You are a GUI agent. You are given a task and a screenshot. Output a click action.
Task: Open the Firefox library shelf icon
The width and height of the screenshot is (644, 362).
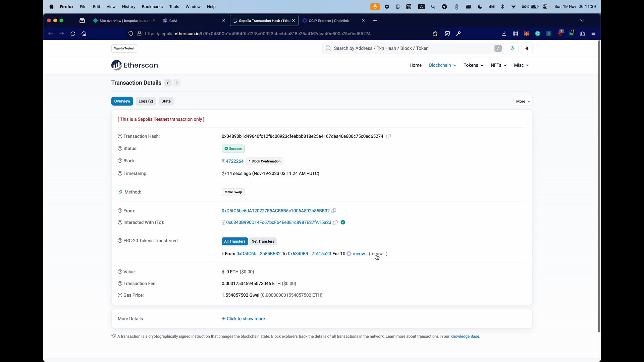(515, 34)
